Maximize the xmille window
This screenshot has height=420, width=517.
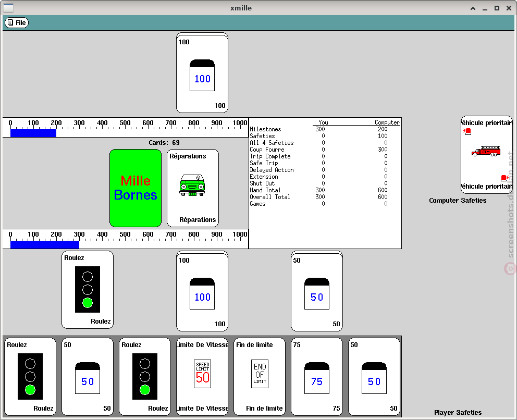(x=497, y=8)
